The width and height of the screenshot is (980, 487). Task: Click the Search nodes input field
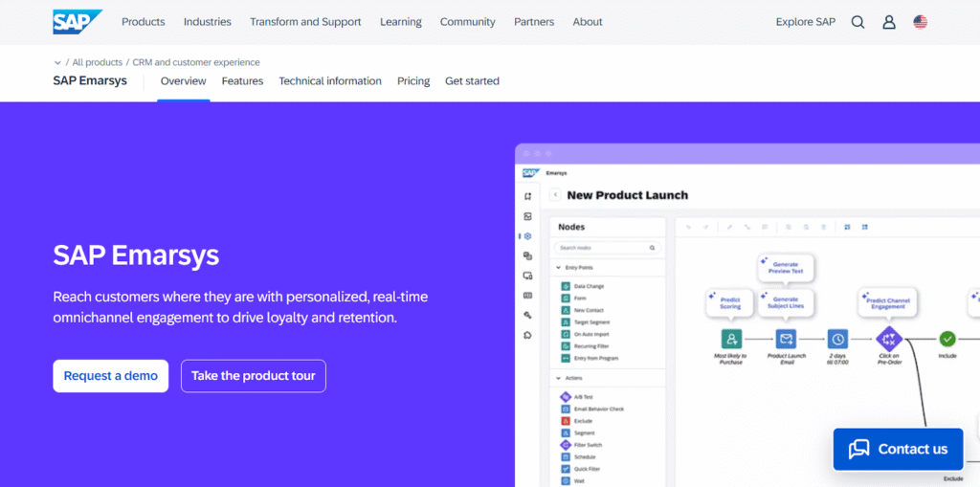(x=607, y=248)
